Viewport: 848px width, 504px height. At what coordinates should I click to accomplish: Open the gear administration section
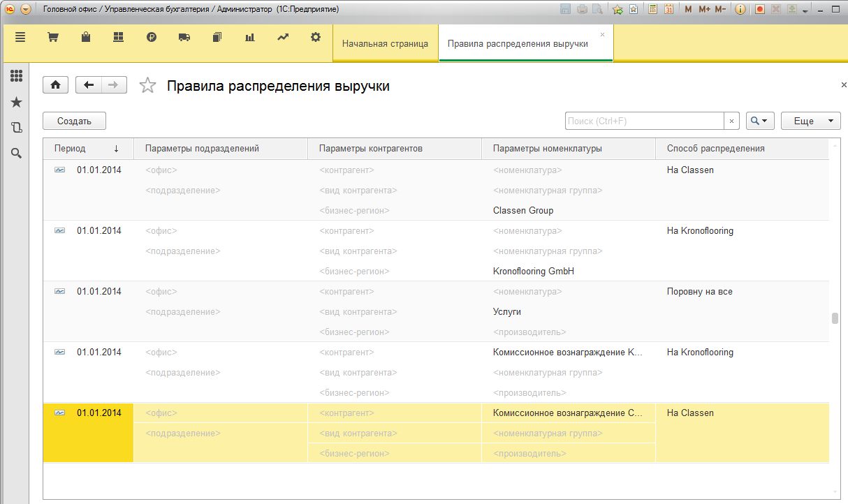point(316,38)
